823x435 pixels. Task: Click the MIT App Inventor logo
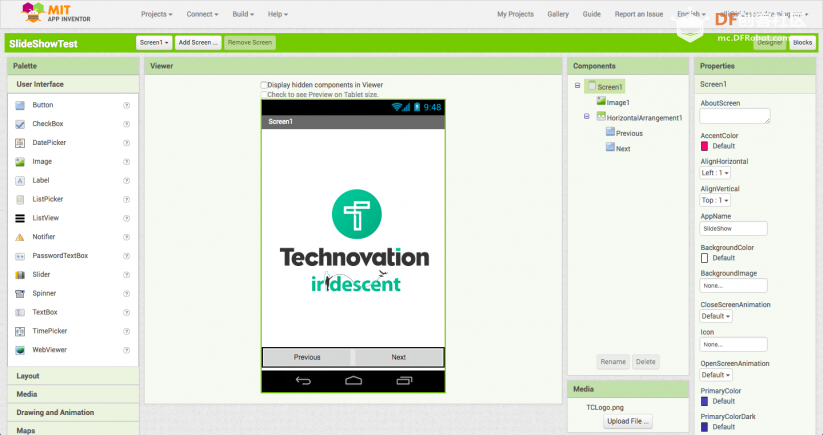coord(56,13)
